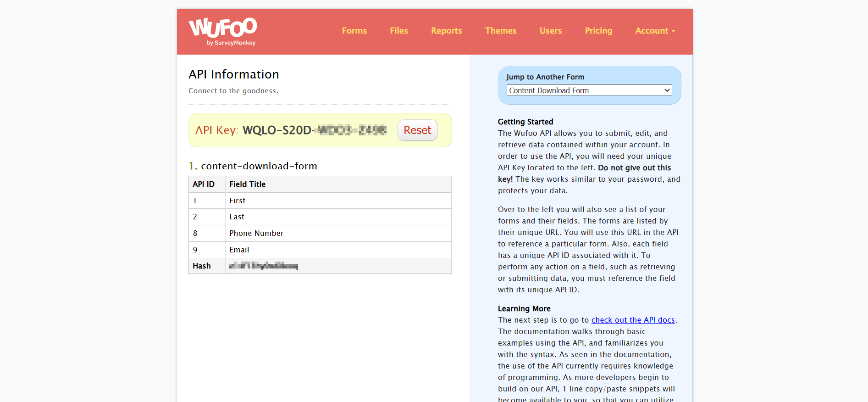Click the Field Title column header

pyautogui.click(x=248, y=184)
